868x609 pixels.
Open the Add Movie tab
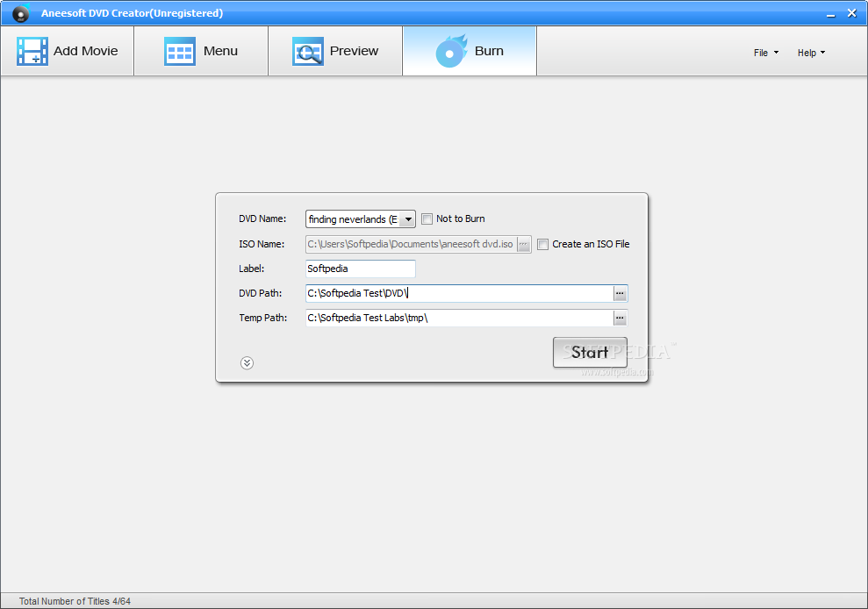(x=67, y=51)
